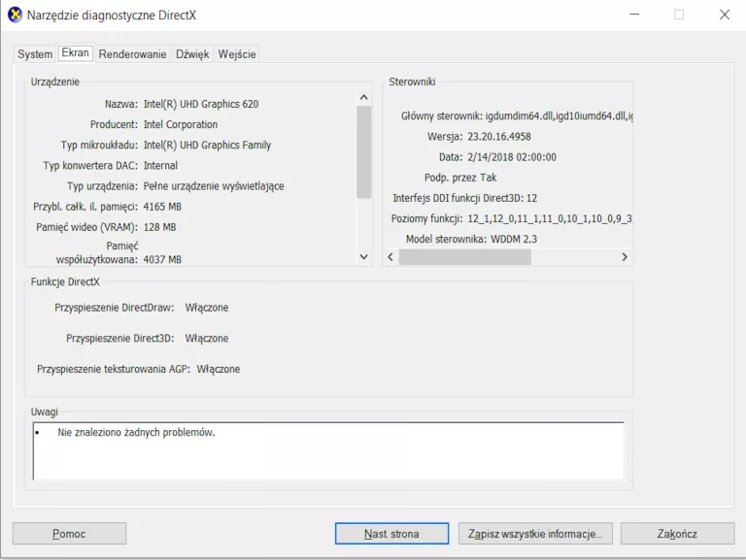
Task: Select the text Intel(R) UHD Graphics 620
Action: (201, 104)
